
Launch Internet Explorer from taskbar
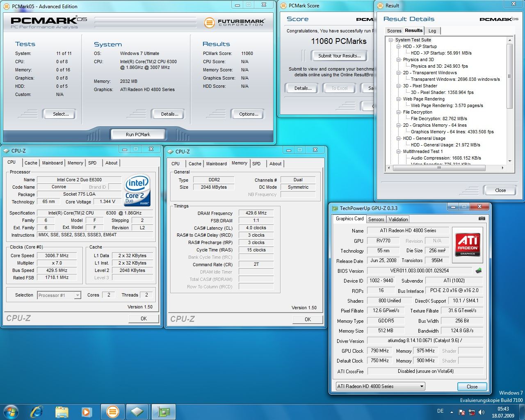37,411
